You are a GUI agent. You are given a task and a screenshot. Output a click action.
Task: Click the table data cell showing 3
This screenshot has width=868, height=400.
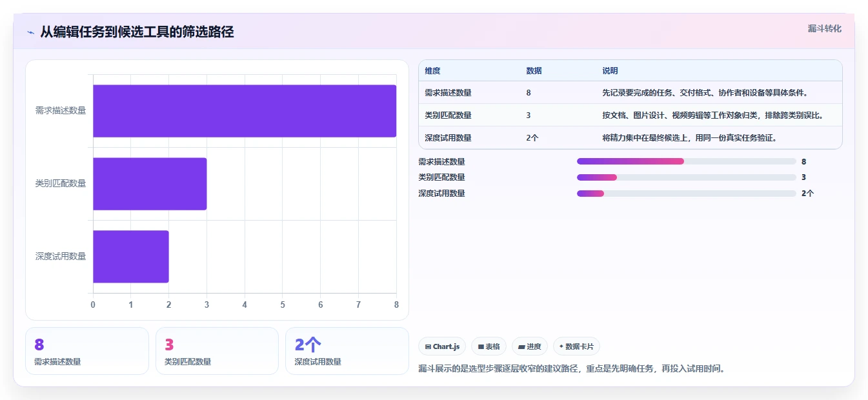529,115
